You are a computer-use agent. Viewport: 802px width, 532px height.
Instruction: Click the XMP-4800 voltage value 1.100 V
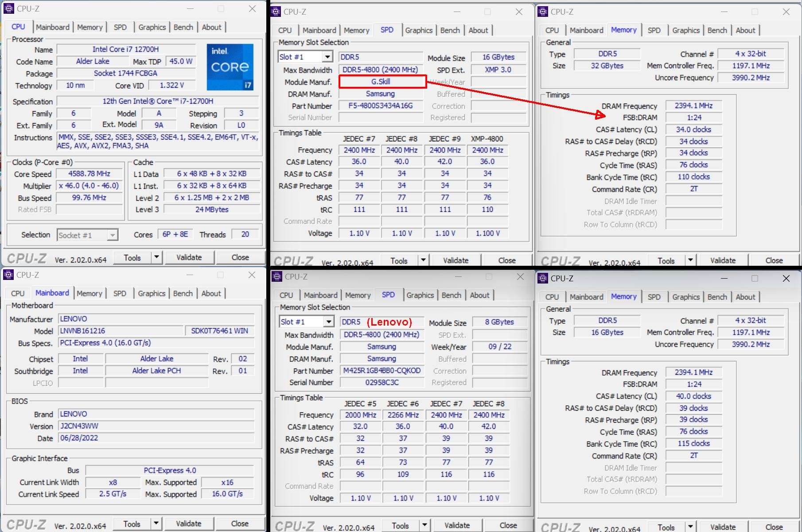(x=487, y=233)
